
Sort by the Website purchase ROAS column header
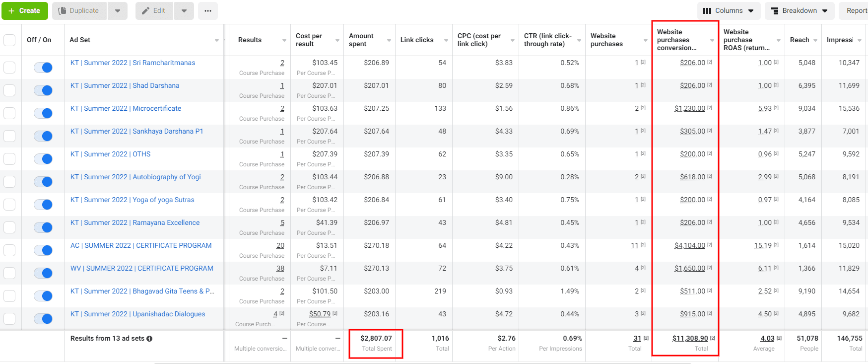click(x=746, y=40)
